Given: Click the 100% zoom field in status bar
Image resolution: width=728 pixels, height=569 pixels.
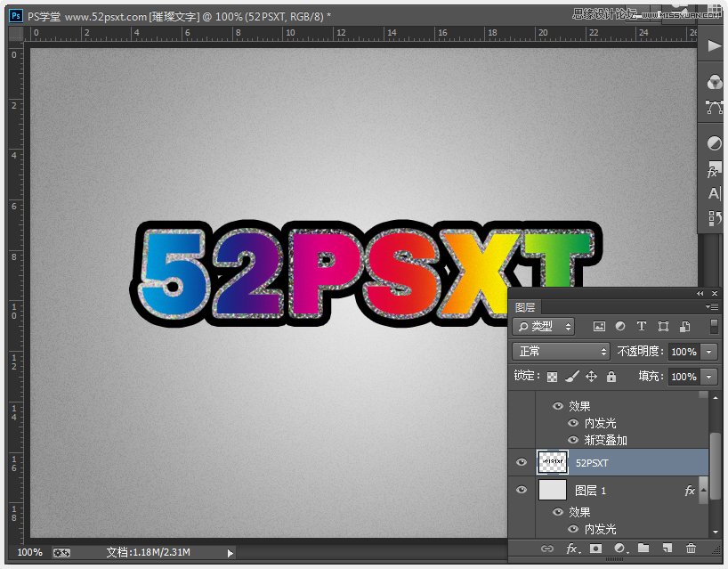Looking at the screenshot, I should click(x=29, y=552).
